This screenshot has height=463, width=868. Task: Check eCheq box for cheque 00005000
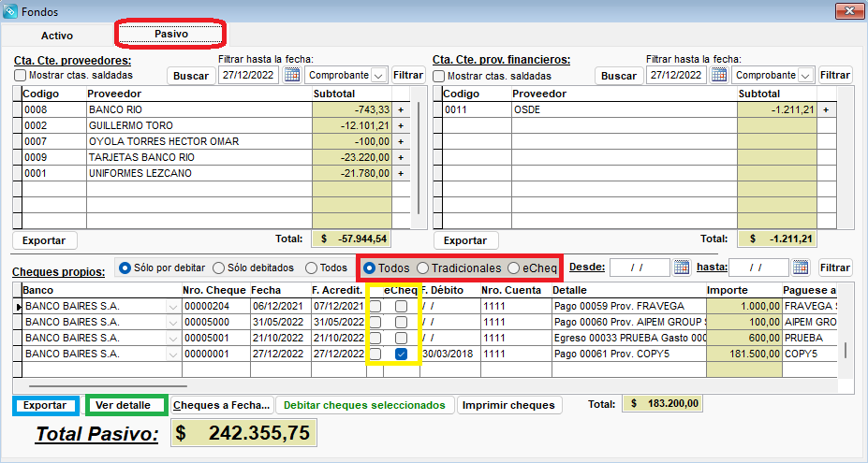pyautogui.click(x=402, y=322)
